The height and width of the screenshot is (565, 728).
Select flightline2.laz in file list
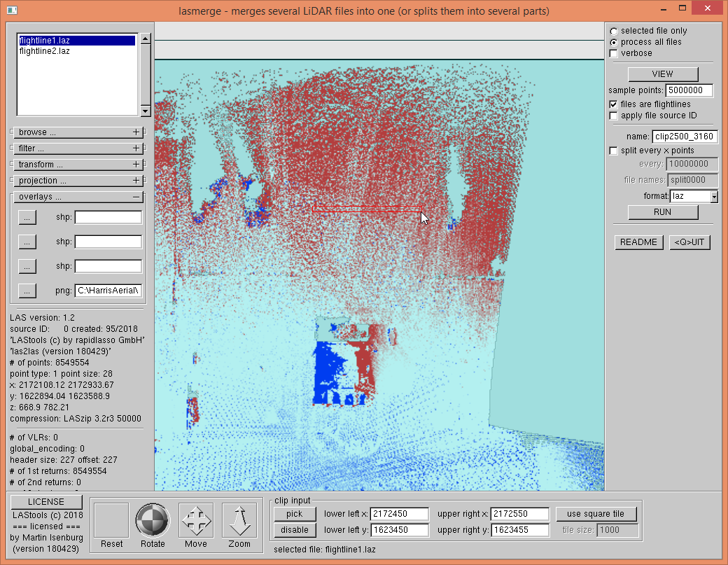pyautogui.click(x=45, y=51)
